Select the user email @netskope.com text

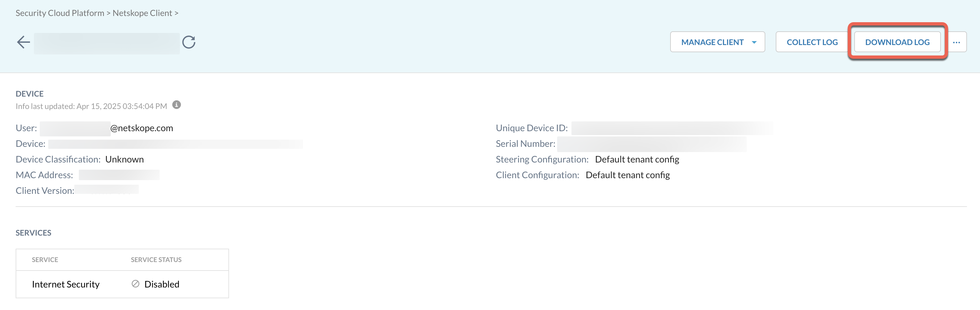tap(141, 128)
